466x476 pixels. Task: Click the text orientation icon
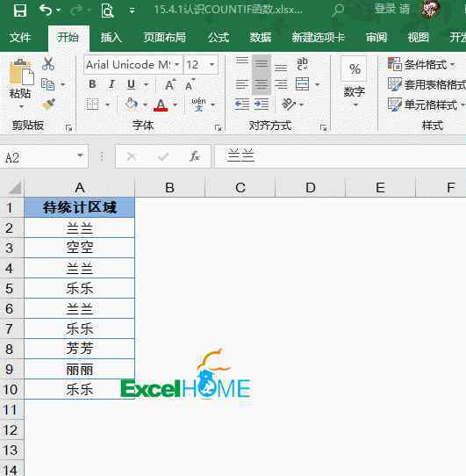(x=288, y=105)
